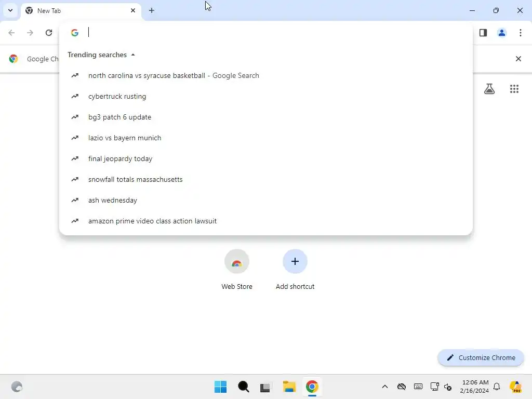Select ash wednesday suggestion
This screenshot has height=399, width=532.
(265, 200)
